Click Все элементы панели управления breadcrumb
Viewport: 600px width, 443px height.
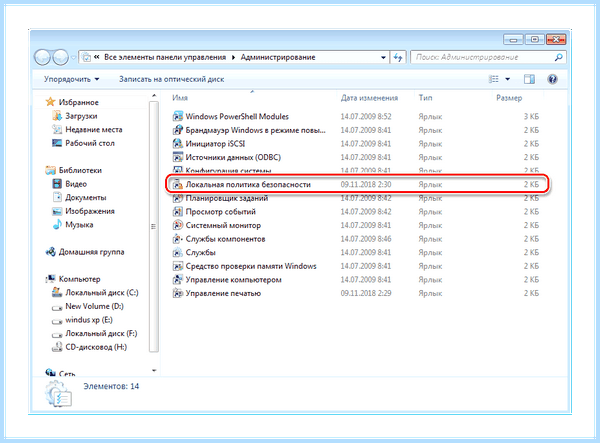[x=165, y=57]
